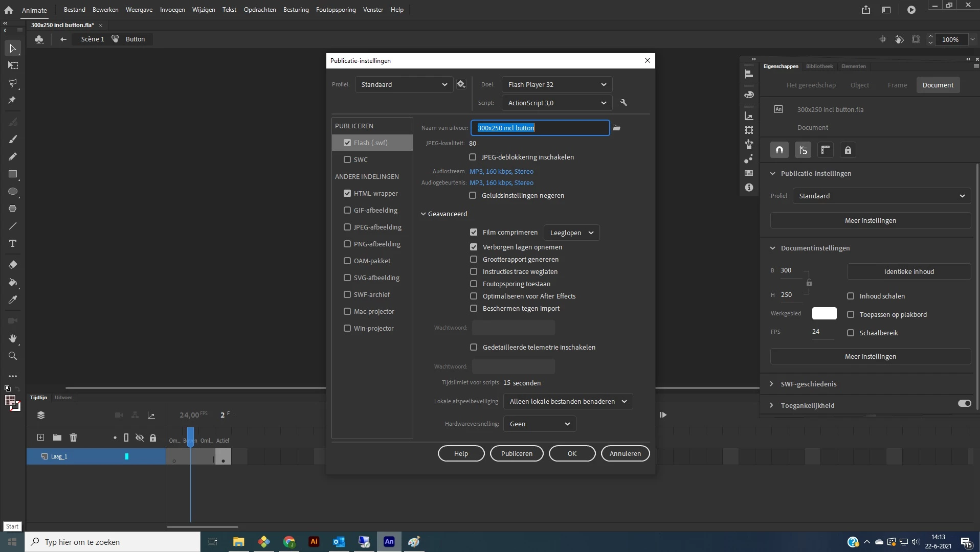Viewport: 980px width, 552px height.
Task: Expand SWF-geschiedenis section
Action: (x=772, y=384)
